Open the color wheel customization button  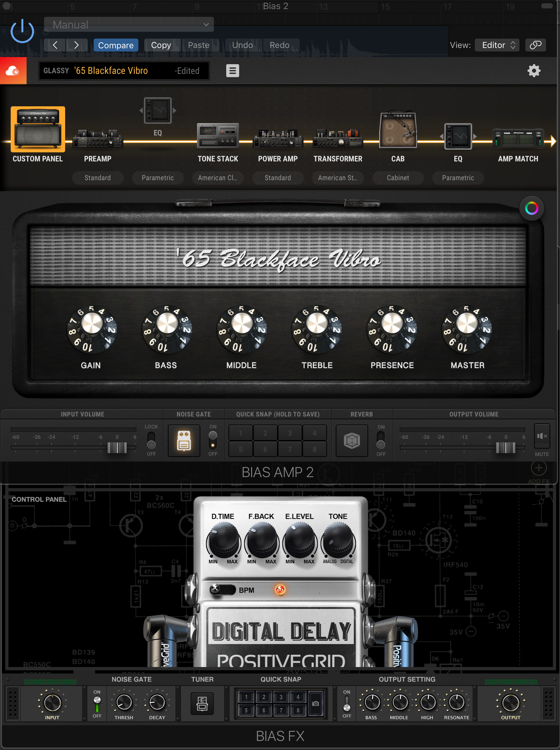(x=531, y=208)
